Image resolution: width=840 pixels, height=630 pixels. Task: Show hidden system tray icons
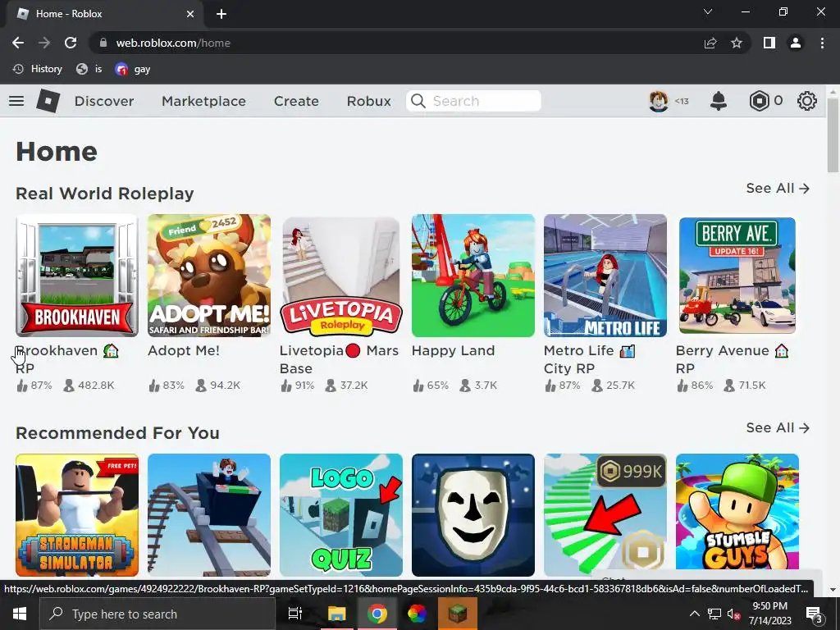point(694,614)
